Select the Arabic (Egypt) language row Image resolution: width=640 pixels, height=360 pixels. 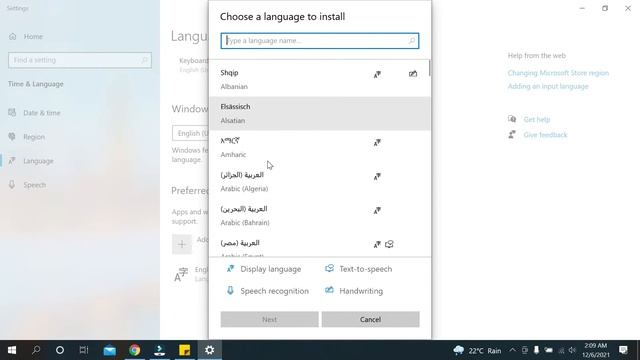tap(320, 245)
